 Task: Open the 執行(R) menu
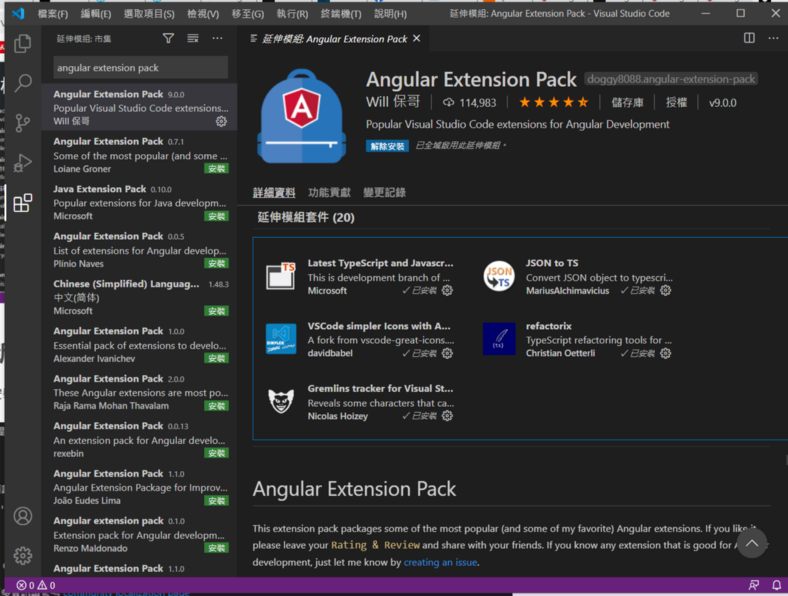(x=292, y=14)
